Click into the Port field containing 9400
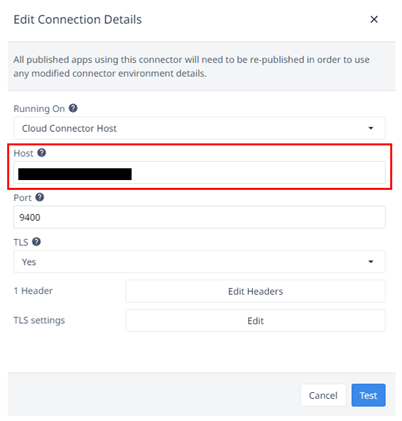402x421 pixels. pyautogui.click(x=199, y=217)
